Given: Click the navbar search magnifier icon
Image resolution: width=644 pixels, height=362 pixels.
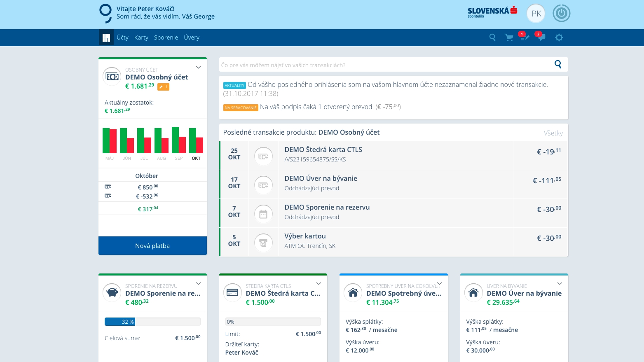Looking at the screenshot, I should [x=492, y=37].
